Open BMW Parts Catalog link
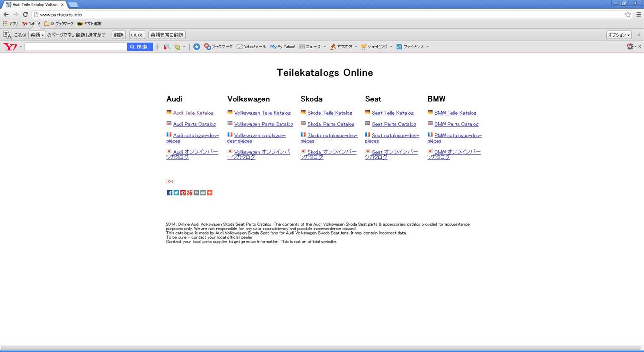 [456, 124]
